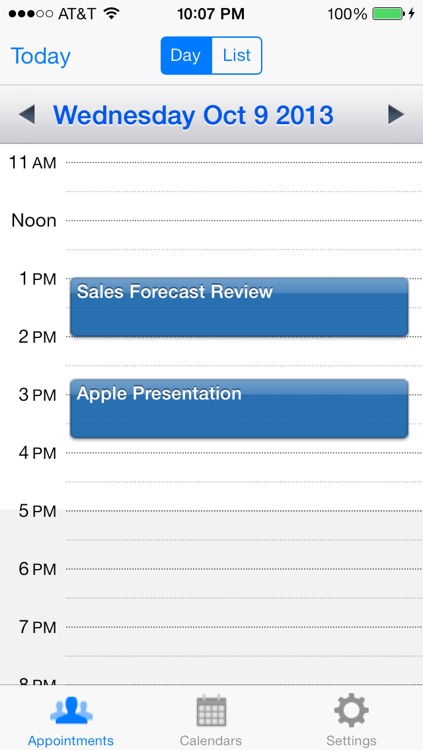Tap the Wednesday Oct 9 2013 date header

click(193, 115)
